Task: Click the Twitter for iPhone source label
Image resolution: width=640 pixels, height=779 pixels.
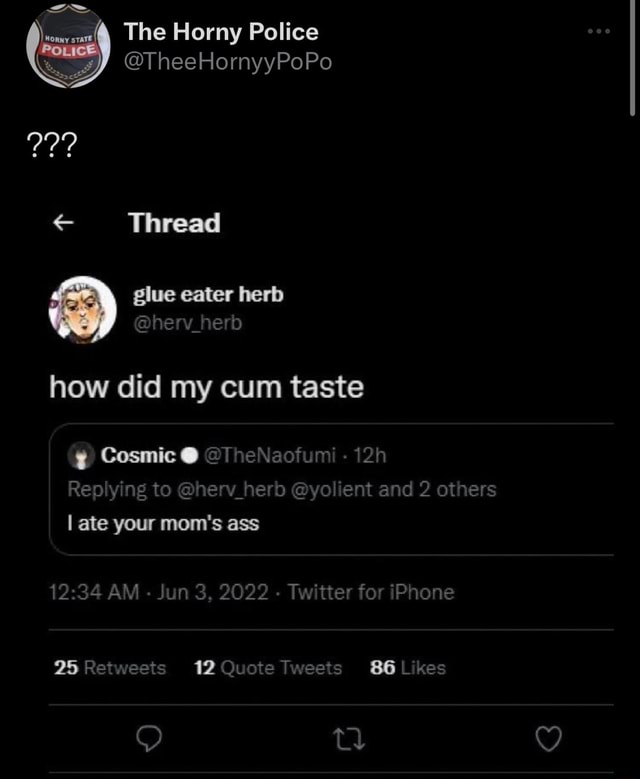Action: 371,593
